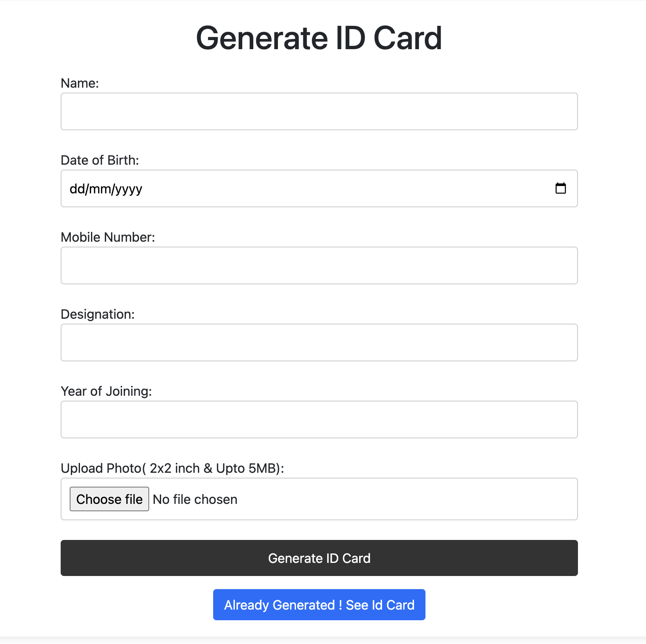
Task: Click the "Designation:" label
Action: pyautogui.click(x=98, y=314)
